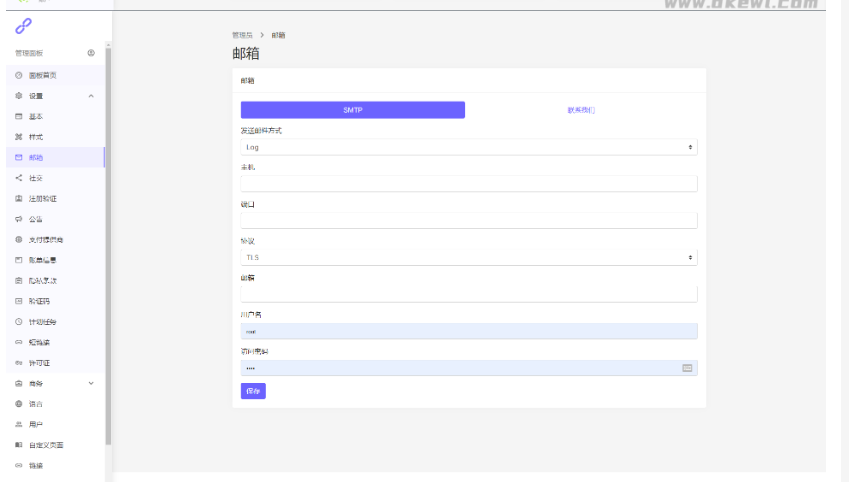The height and width of the screenshot is (482, 849).
Task: Click the 样式 icon in the sidebar
Action: click(19, 137)
